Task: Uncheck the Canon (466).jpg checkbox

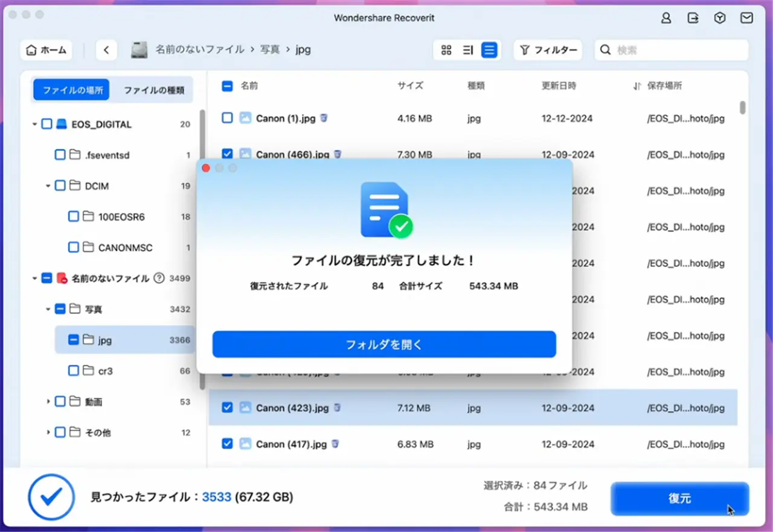Action: point(227,155)
